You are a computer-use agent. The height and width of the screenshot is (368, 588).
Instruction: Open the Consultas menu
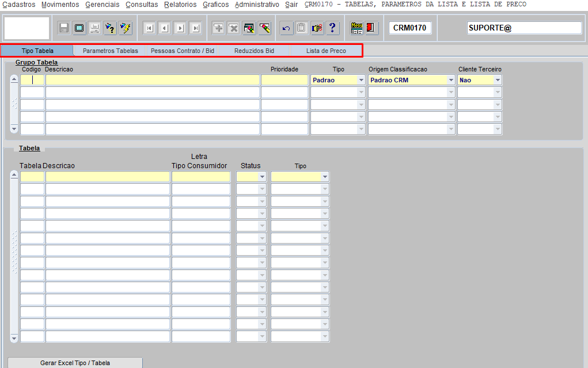pyautogui.click(x=142, y=5)
